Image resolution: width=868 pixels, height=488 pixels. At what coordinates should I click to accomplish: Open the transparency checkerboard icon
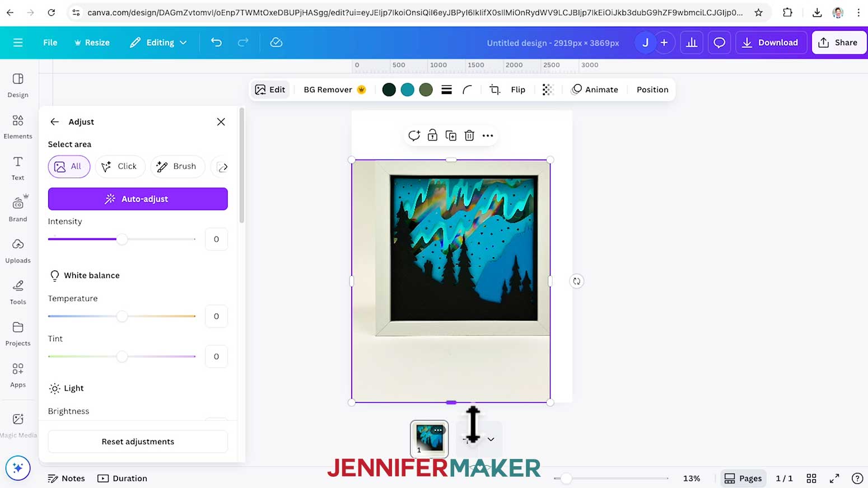pos(548,90)
